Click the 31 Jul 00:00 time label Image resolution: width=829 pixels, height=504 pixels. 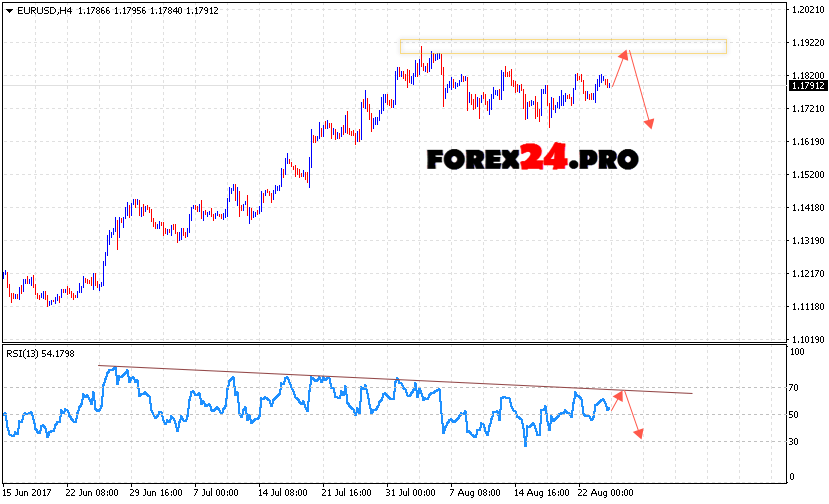point(412,493)
